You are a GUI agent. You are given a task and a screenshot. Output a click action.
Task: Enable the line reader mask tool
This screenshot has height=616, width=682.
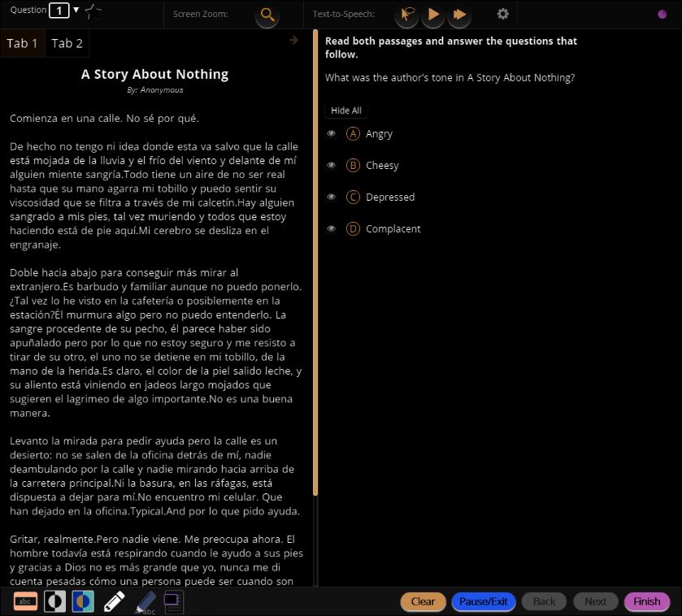(25, 601)
